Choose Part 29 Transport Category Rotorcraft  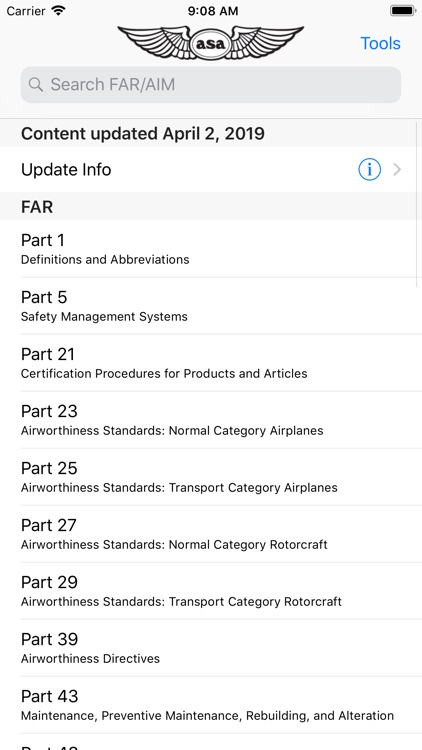211,590
